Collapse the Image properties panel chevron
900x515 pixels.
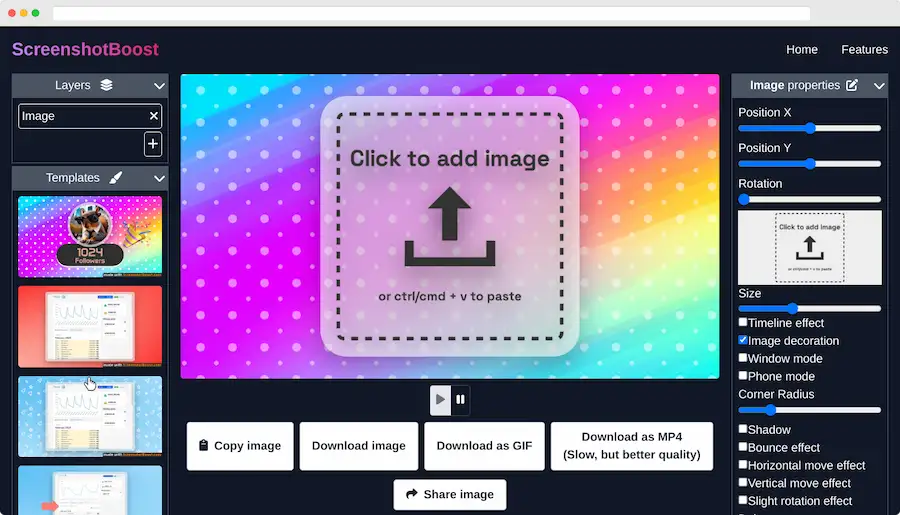point(879,86)
